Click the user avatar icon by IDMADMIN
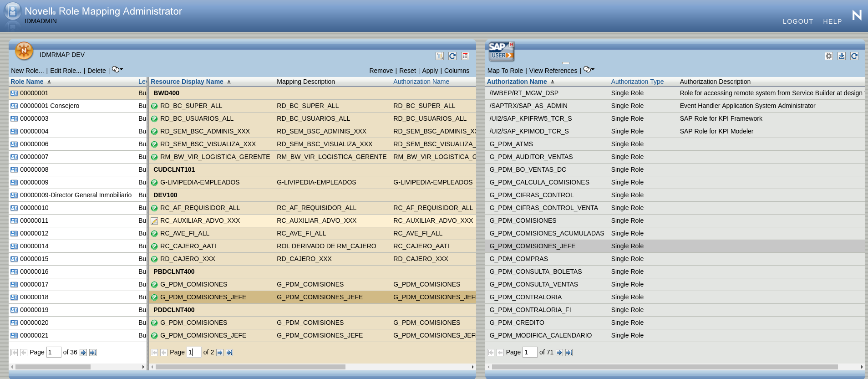 (12, 11)
